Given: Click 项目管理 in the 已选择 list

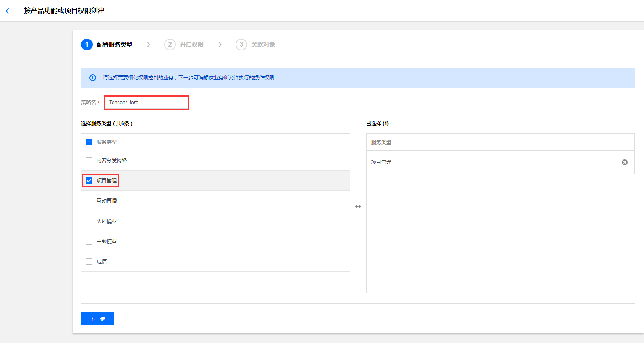Looking at the screenshot, I should tap(381, 162).
